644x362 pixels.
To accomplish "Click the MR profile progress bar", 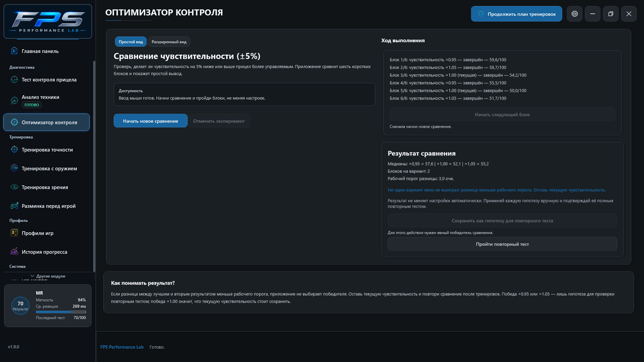I will 61,312.
